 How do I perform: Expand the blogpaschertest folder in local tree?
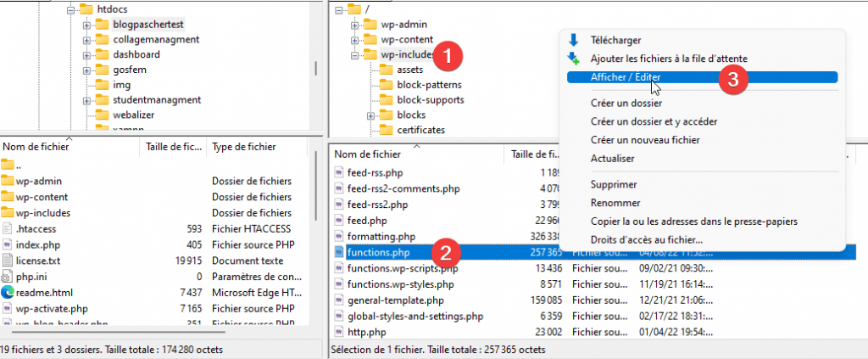(86, 25)
